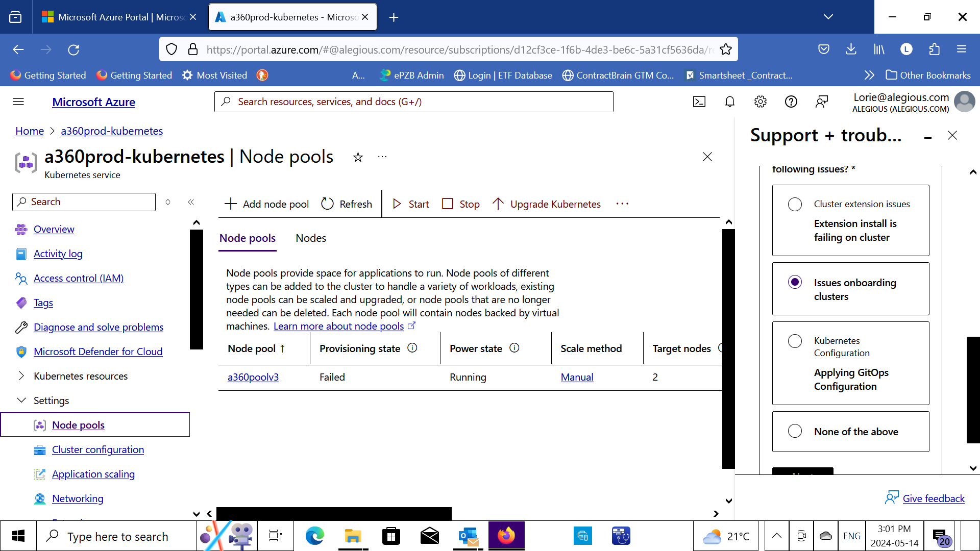Viewport: 980px width, 551px height.
Task: Favorite the a360prod-kubernetes page with the star
Action: [x=358, y=157]
